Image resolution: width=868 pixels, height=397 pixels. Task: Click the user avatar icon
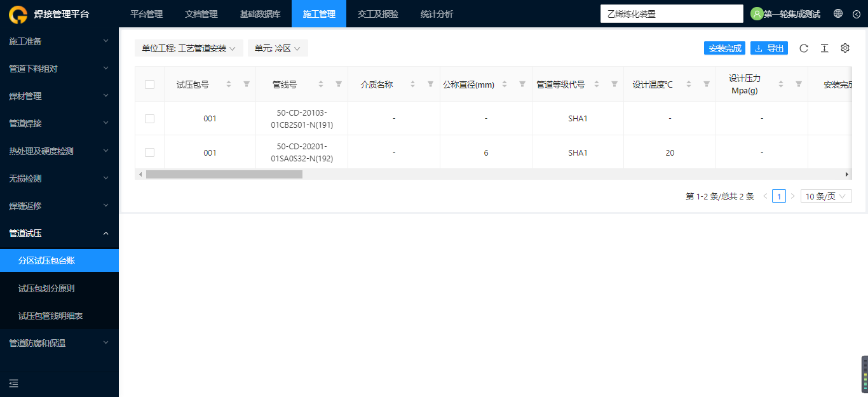(x=757, y=14)
